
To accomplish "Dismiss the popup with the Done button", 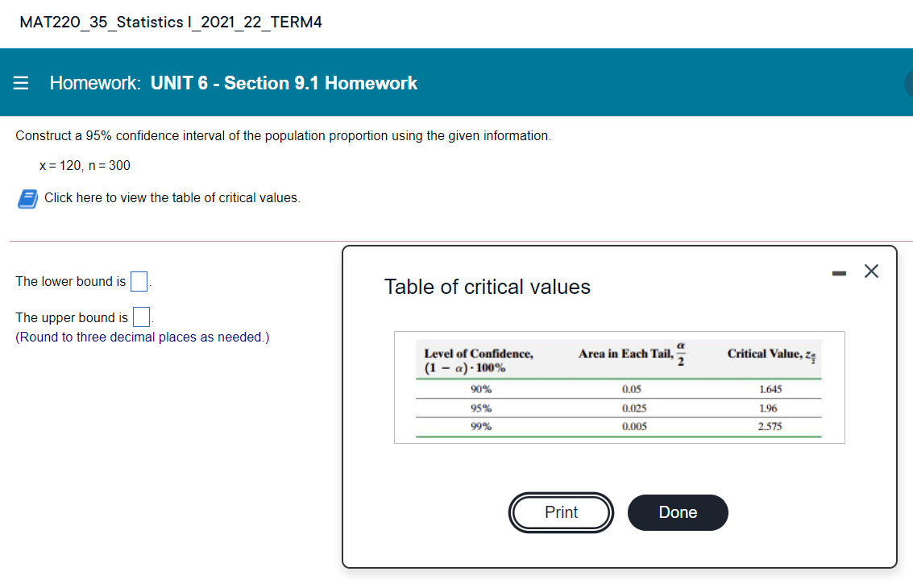I will pos(678,512).
